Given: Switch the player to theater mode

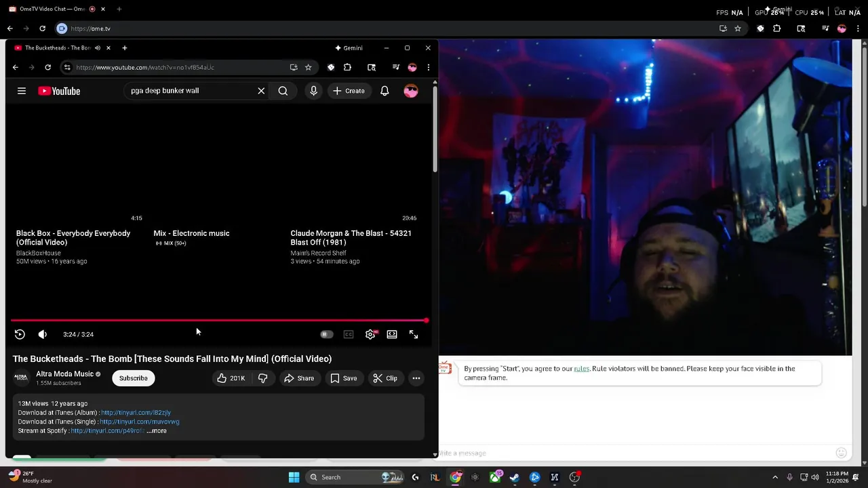Looking at the screenshot, I should [x=392, y=334].
